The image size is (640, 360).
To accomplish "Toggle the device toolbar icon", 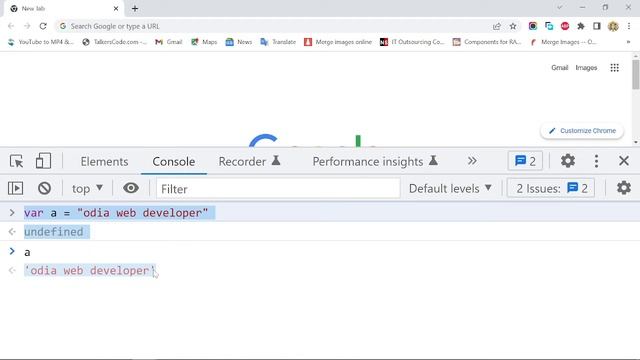I will click(43, 161).
